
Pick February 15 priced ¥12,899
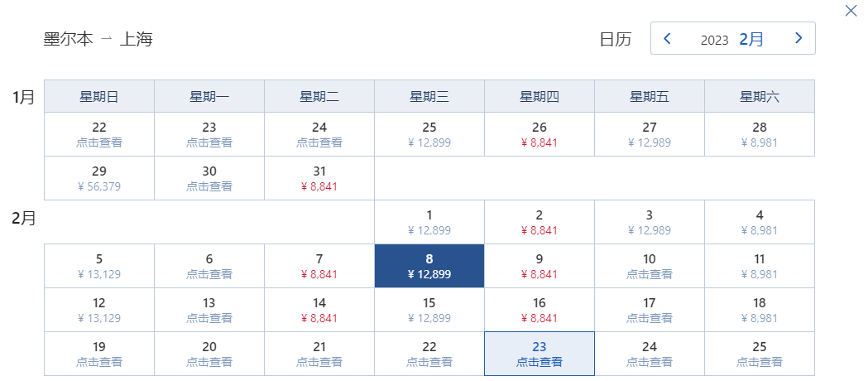click(429, 310)
